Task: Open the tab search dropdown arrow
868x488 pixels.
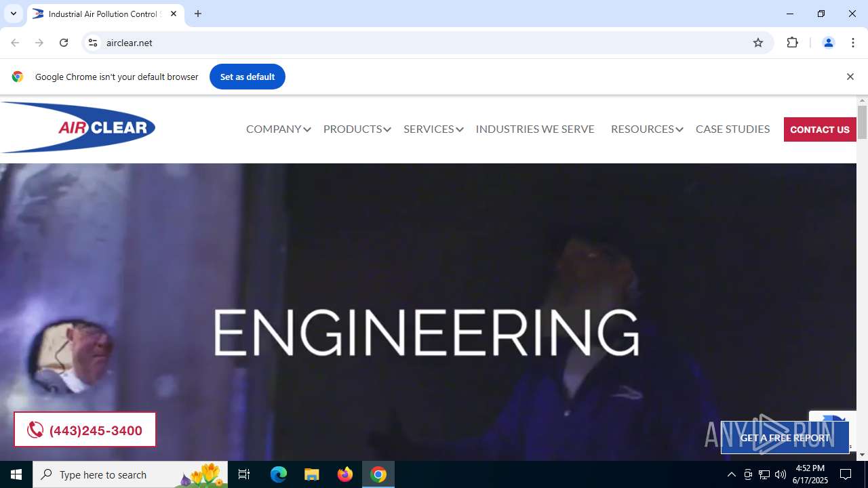Action: [13, 14]
